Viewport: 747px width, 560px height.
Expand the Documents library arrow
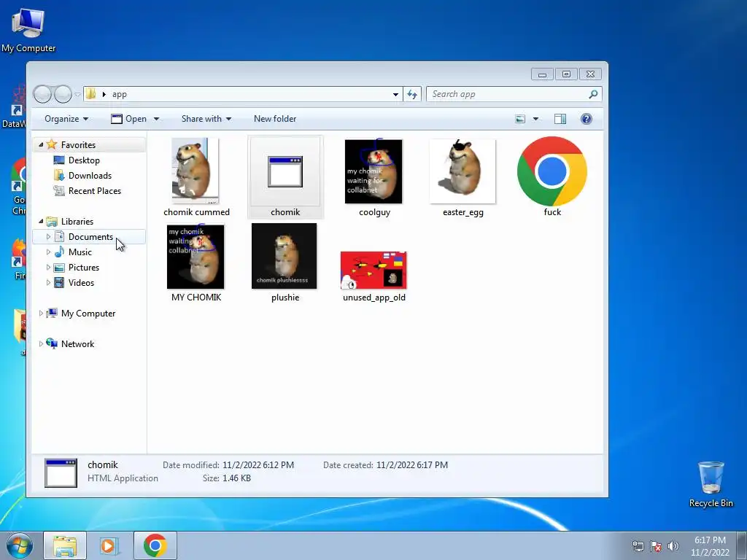pyautogui.click(x=48, y=237)
